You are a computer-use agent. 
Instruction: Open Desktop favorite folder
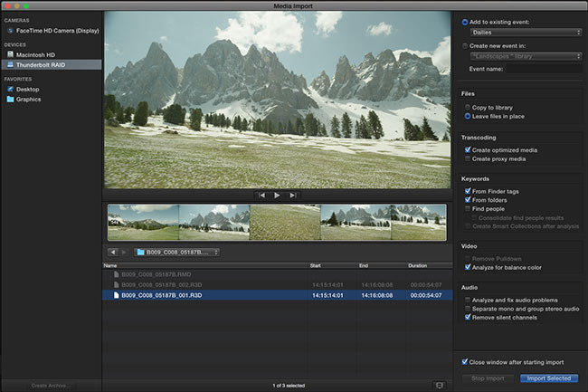click(28, 89)
